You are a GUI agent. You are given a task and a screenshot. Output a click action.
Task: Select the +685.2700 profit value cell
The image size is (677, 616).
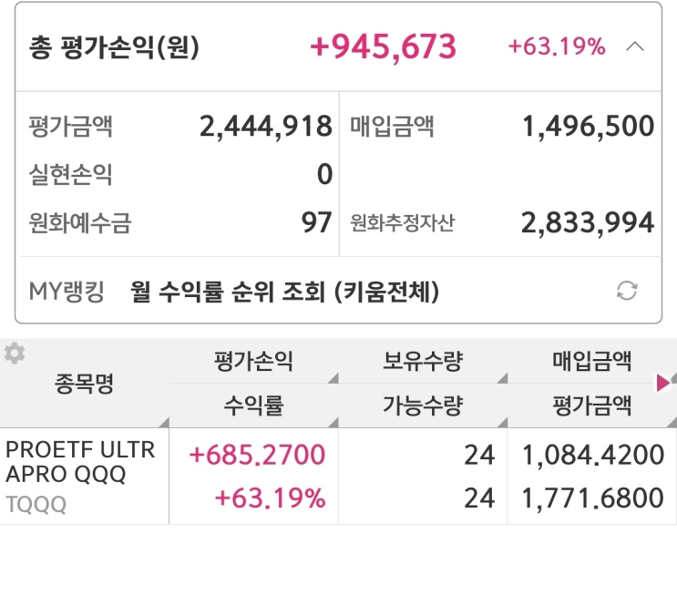pos(257,455)
